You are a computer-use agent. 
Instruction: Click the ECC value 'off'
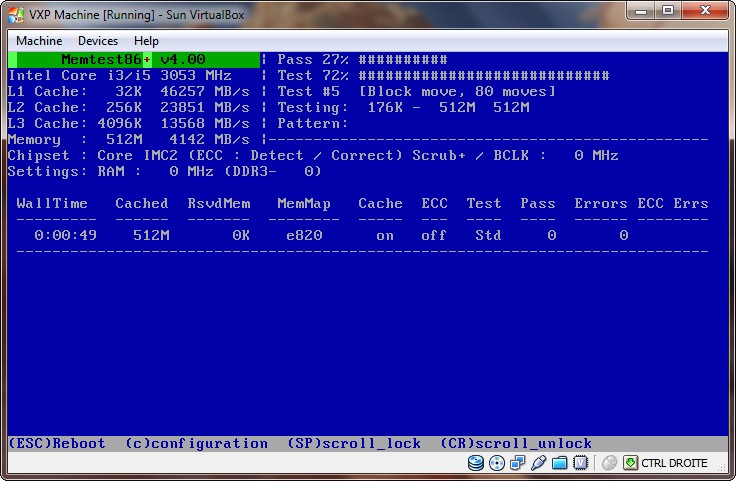click(x=433, y=235)
